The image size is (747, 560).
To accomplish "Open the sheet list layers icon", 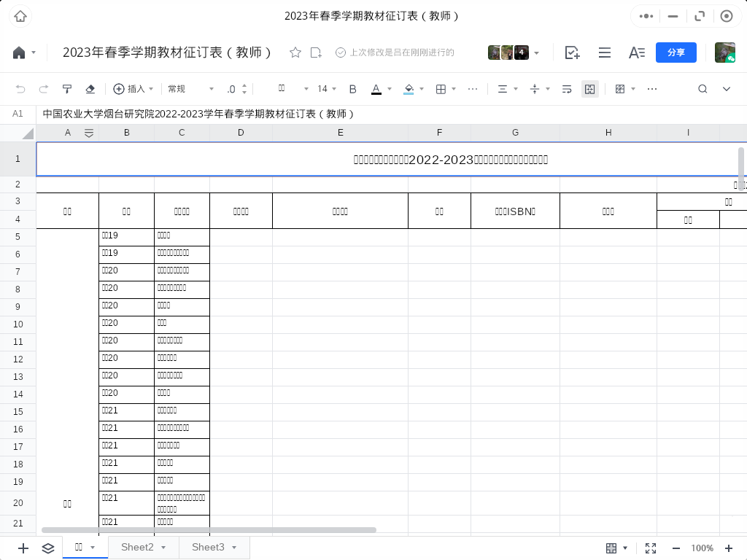I will (x=48, y=548).
